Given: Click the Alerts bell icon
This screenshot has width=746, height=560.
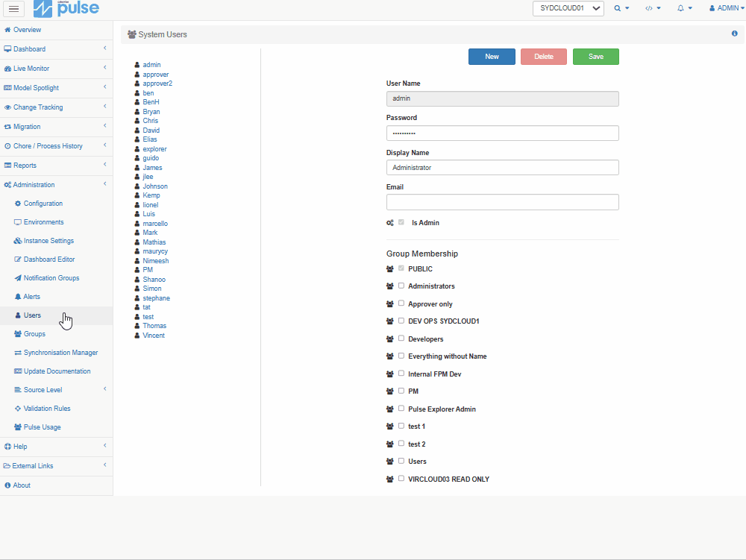Looking at the screenshot, I should pos(18,297).
